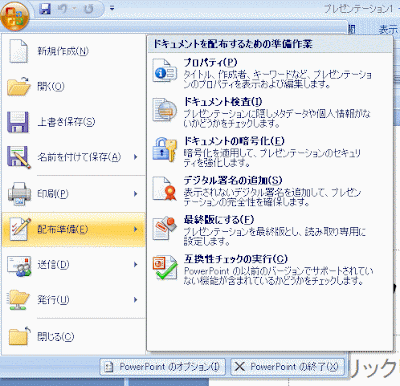
Task: Open プロパティ(P) title text
Action: pyautogui.click(x=210, y=62)
